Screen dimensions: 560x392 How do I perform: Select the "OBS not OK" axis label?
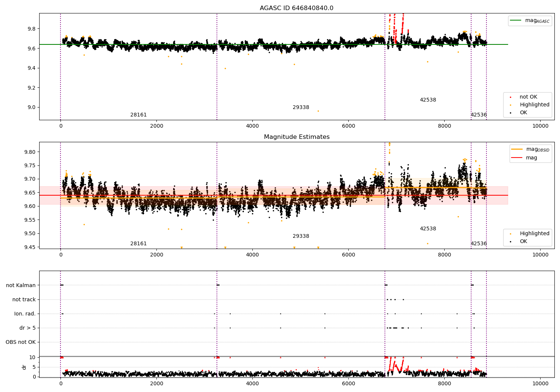[21, 342]
